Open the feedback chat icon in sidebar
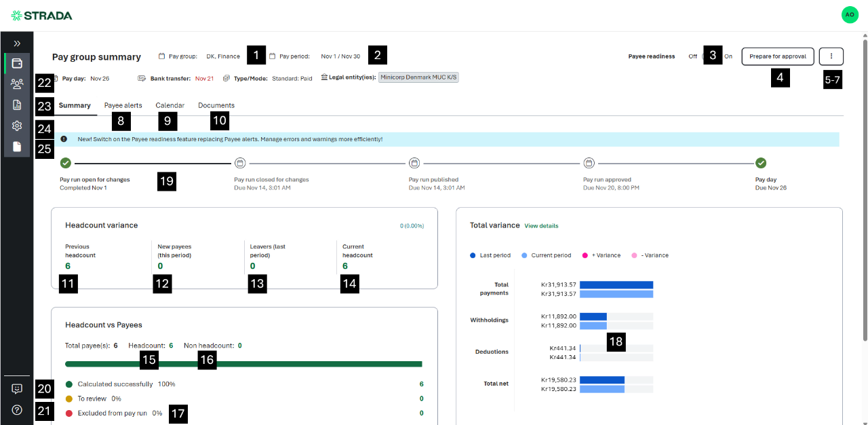This screenshot has width=868, height=425. [17, 389]
